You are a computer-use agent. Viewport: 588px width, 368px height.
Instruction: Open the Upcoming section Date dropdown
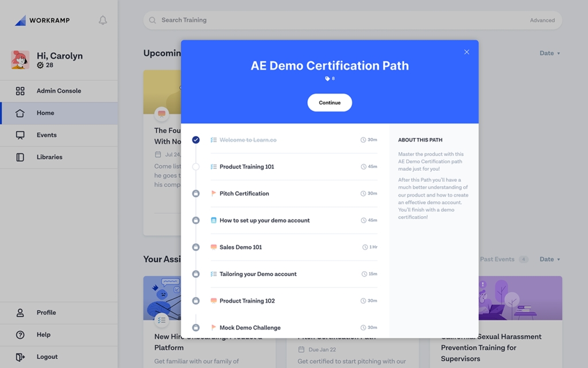click(x=550, y=53)
